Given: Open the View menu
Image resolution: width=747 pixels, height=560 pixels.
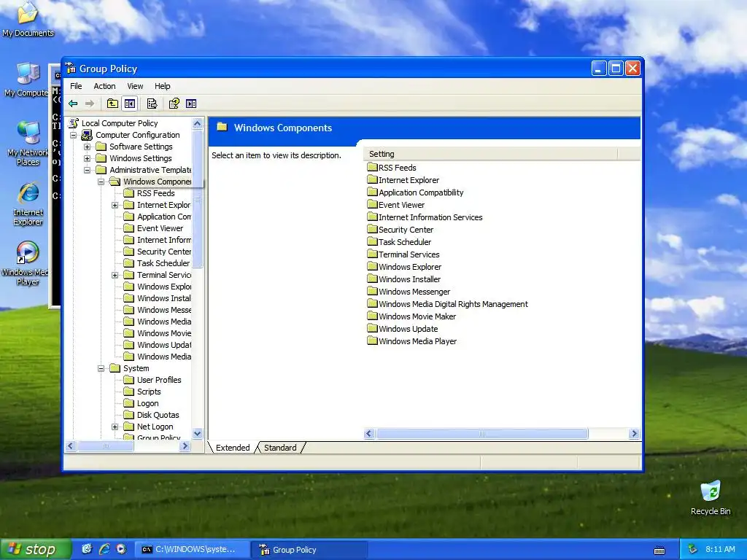Looking at the screenshot, I should coord(135,86).
